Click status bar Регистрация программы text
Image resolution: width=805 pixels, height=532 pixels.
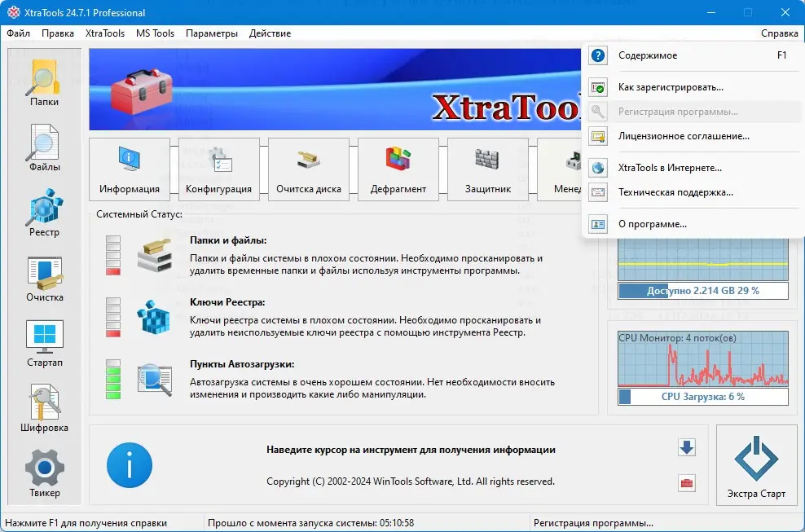tap(593, 523)
